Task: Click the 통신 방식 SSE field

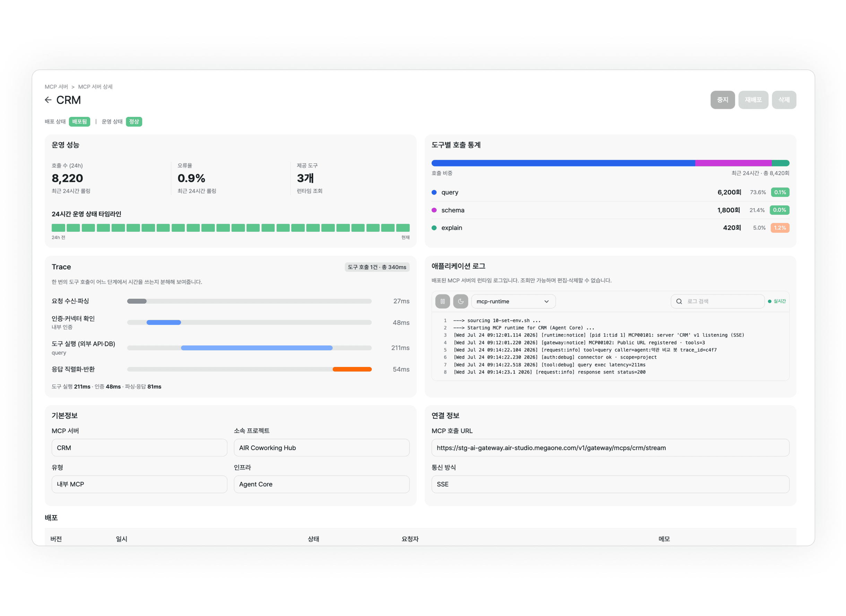Action: [x=610, y=484]
